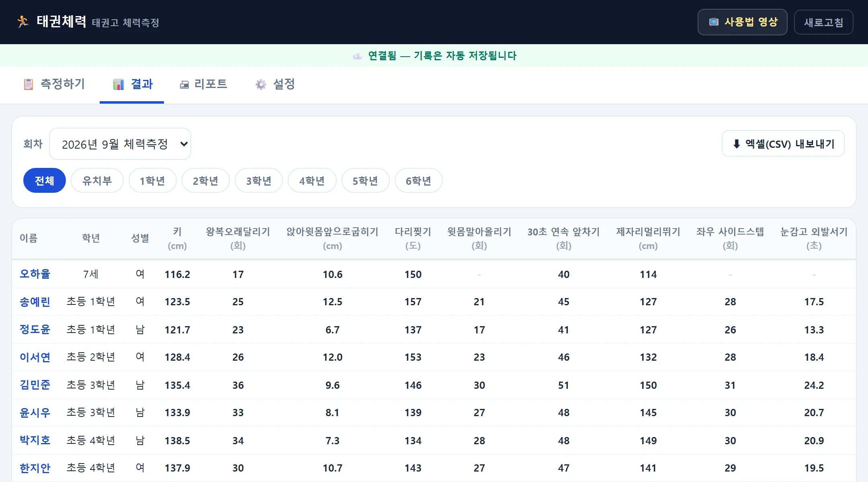Image resolution: width=868 pixels, height=482 pixels.
Task: Open the 리포트 tab
Action: pyautogui.click(x=203, y=84)
